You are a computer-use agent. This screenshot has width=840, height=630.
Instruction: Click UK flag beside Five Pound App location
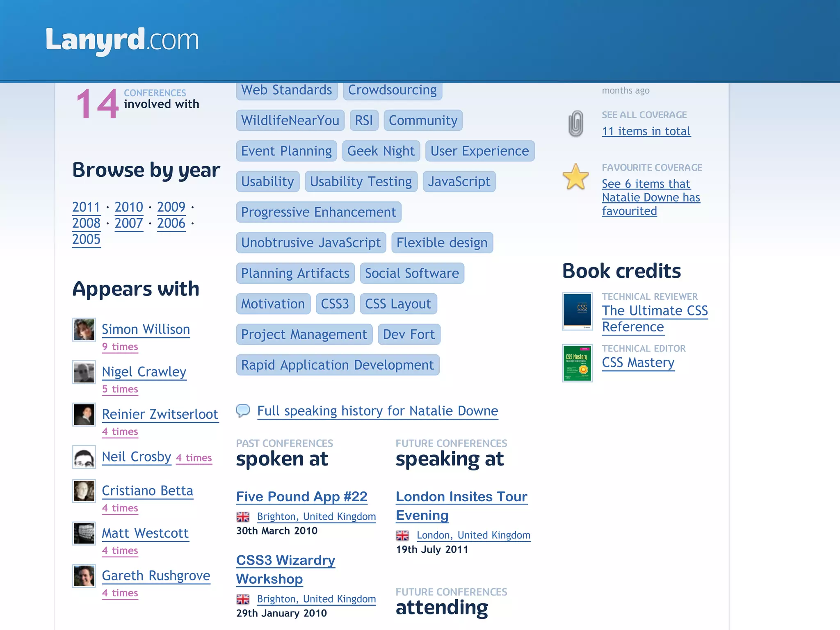click(x=243, y=517)
